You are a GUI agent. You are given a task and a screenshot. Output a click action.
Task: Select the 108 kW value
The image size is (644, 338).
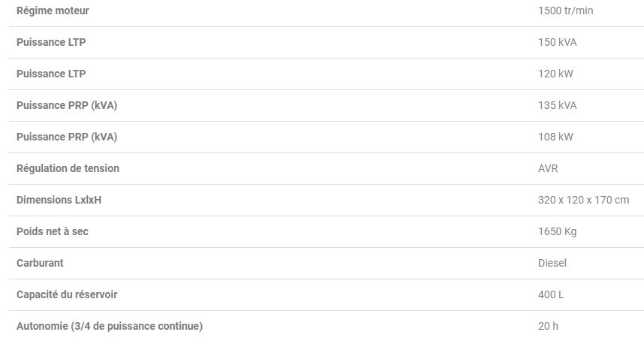[x=555, y=137]
